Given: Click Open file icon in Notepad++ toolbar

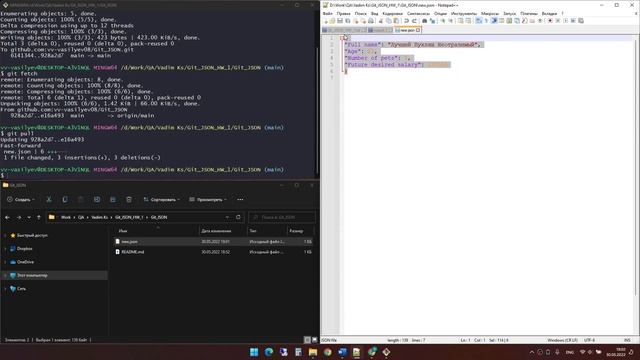Looking at the screenshot, I should pos(333,21).
